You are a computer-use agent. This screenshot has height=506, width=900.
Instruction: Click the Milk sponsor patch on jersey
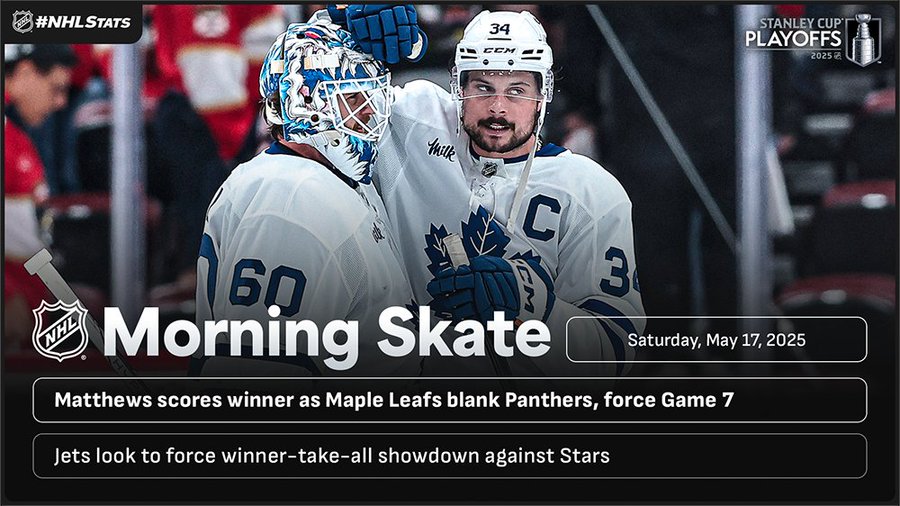tap(441, 149)
